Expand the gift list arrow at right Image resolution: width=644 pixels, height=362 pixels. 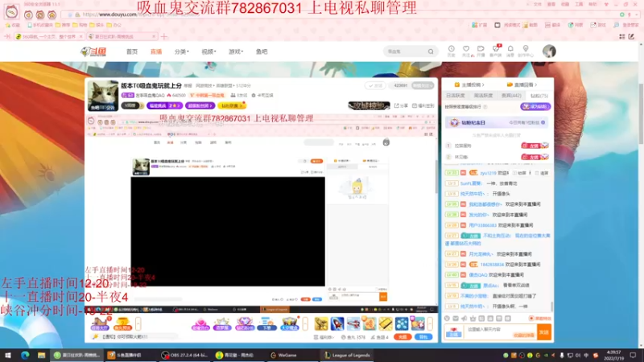pyautogui.click(x=430, y=323)
